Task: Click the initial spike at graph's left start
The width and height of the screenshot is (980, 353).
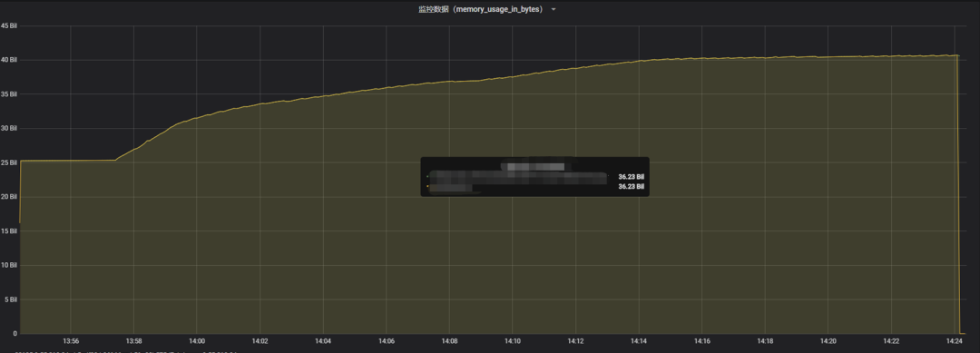Action: point(21,191)
